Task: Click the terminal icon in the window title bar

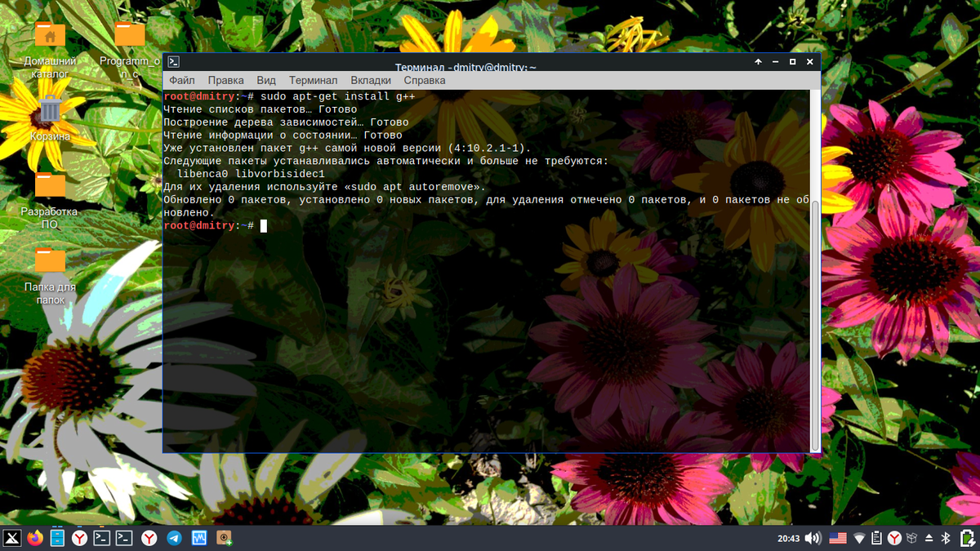Action: click(174, 62)
